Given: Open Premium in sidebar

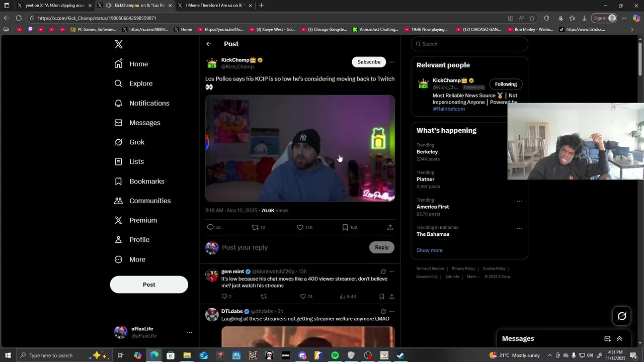Looking at the screenshot, I should [136, 220].
